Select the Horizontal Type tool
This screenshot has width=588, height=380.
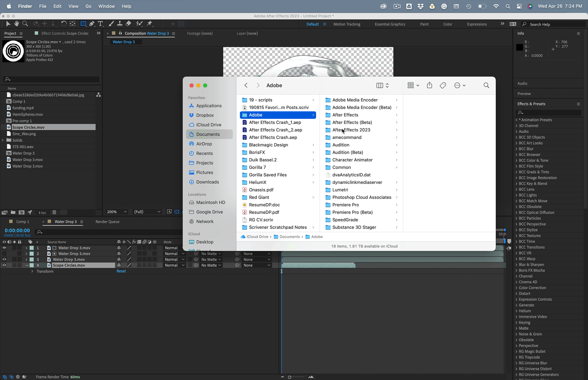(100, 23)
